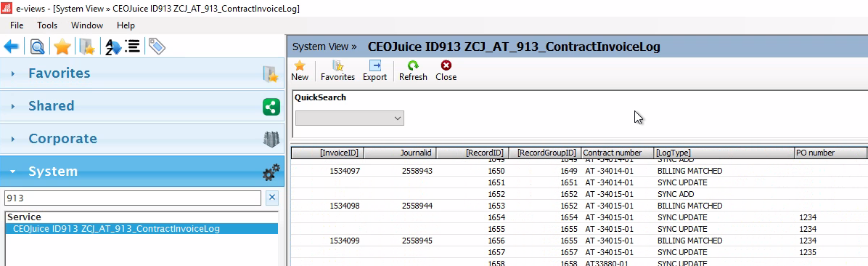868x266 pixels.
Task: Open the Tools menu
Action: [x=47, y=25]
